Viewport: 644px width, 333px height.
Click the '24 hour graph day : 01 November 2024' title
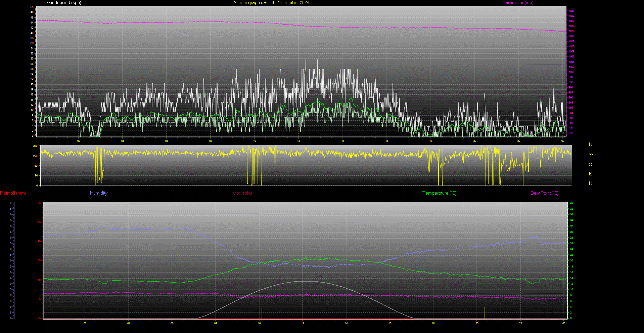click(271, 3)
